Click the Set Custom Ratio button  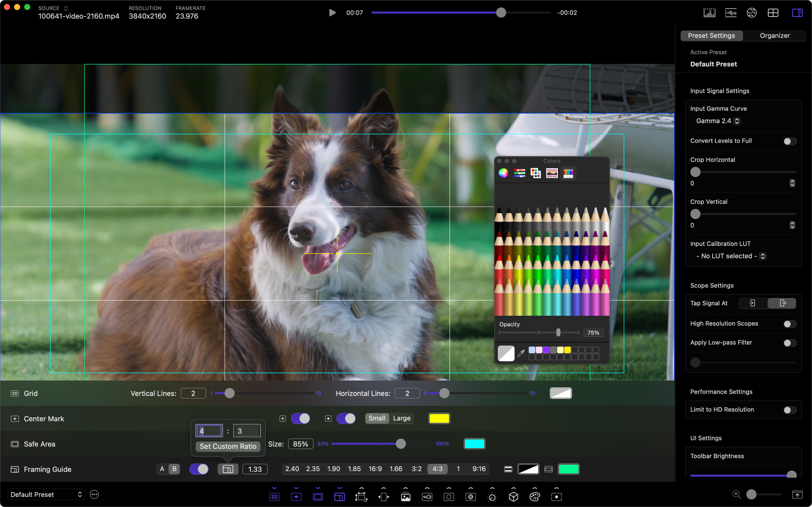point(228,446)
